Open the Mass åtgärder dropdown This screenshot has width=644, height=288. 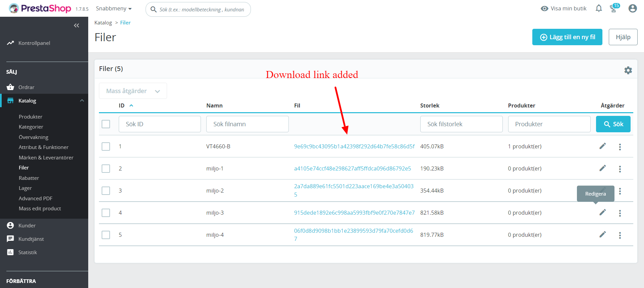click(133, 91)
